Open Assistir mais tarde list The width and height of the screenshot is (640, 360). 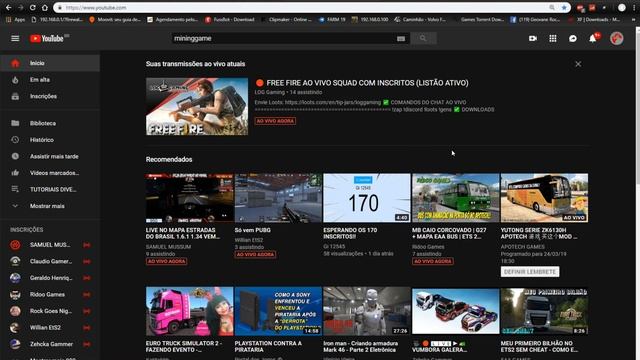click(50, 156)
